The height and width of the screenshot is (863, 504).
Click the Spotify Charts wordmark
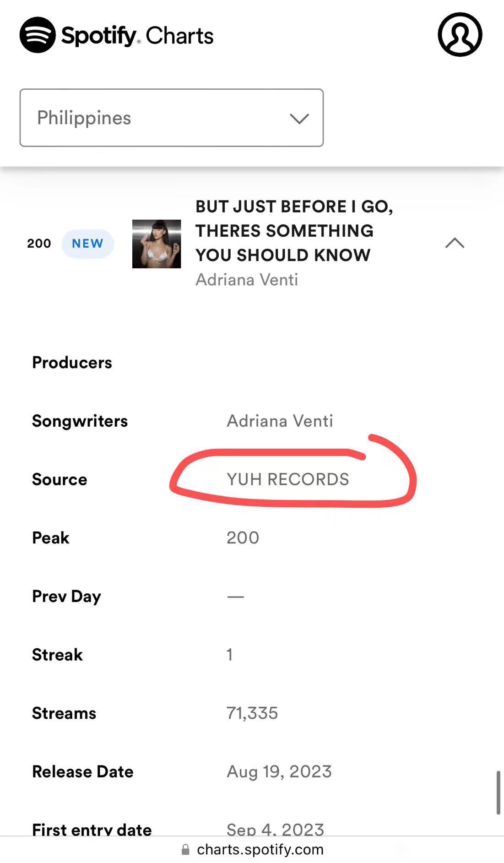[x=137, y=35]
